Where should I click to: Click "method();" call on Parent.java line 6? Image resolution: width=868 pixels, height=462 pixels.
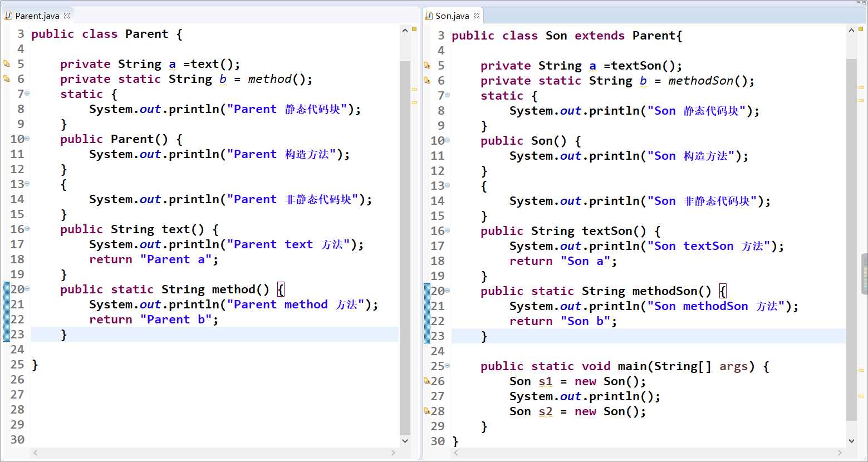click(280, 79)
